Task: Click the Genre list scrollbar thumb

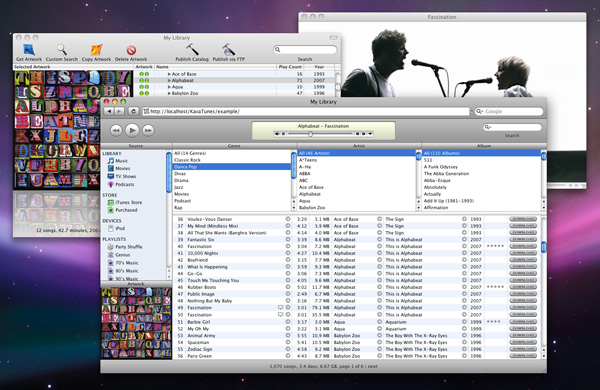Action: tap(294, 166)
